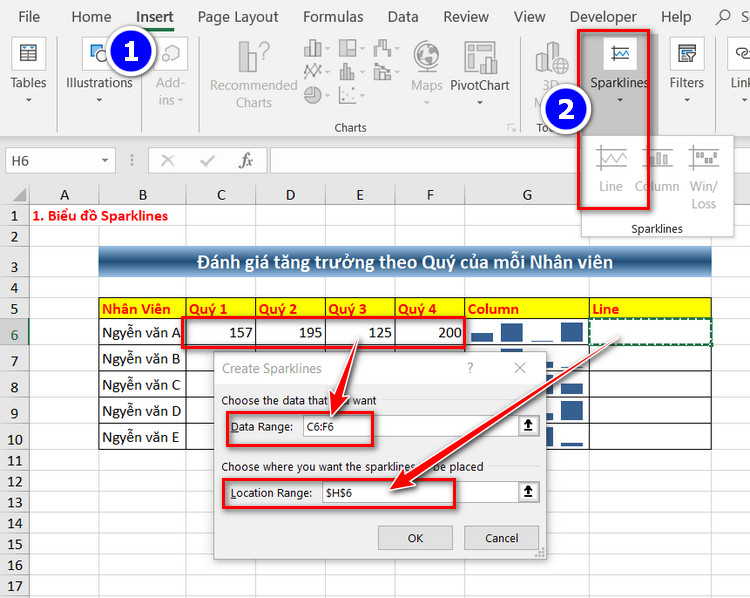
Task: Click Location Range collapse arrow button
Action: pos(528,491)
